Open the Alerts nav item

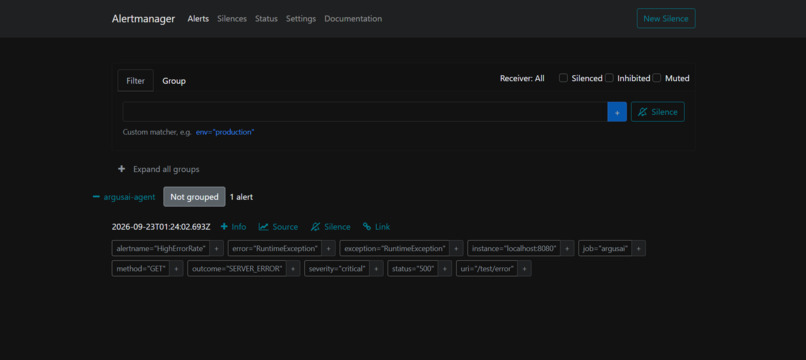(x=198, y=19)
